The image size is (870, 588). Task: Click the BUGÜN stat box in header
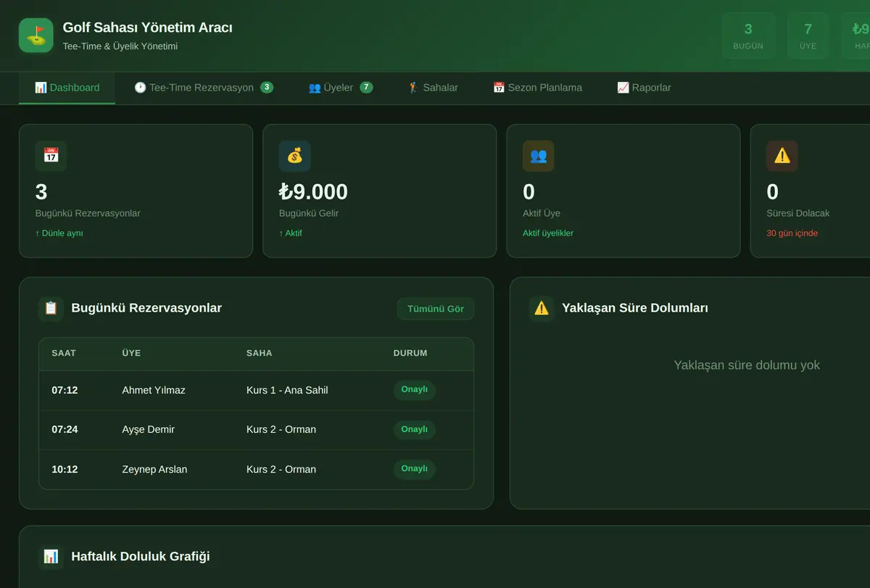748,36
